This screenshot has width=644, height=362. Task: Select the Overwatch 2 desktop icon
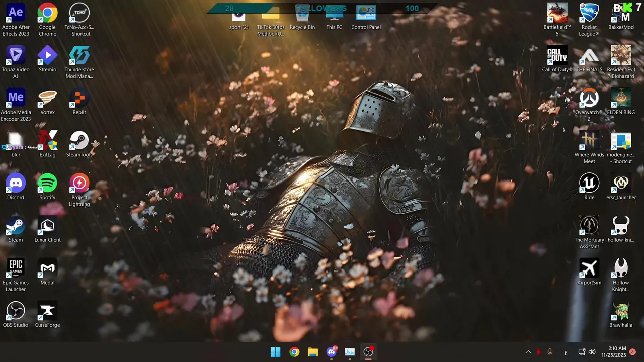589,105
